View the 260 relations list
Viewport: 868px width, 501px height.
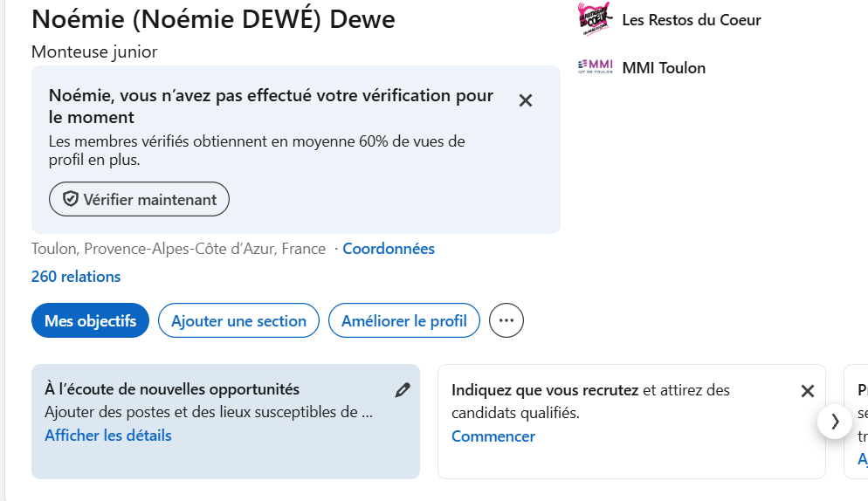pos(76,277)
